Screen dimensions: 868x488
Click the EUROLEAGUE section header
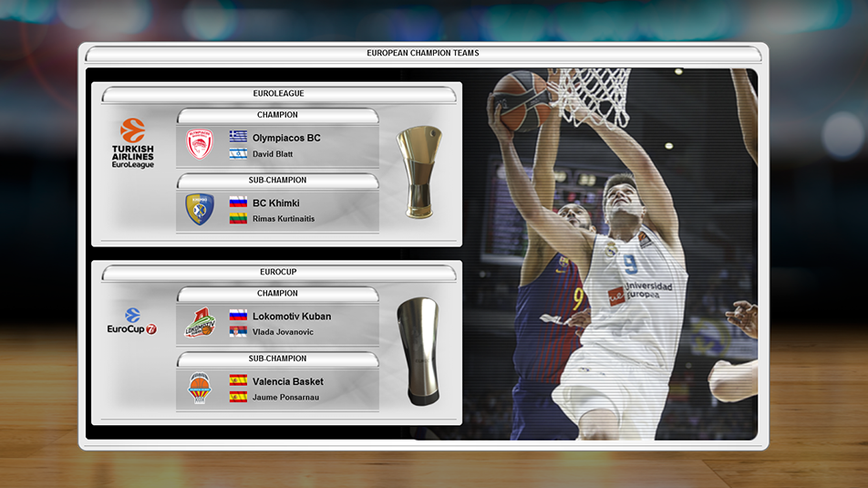[x=278, y=94]
